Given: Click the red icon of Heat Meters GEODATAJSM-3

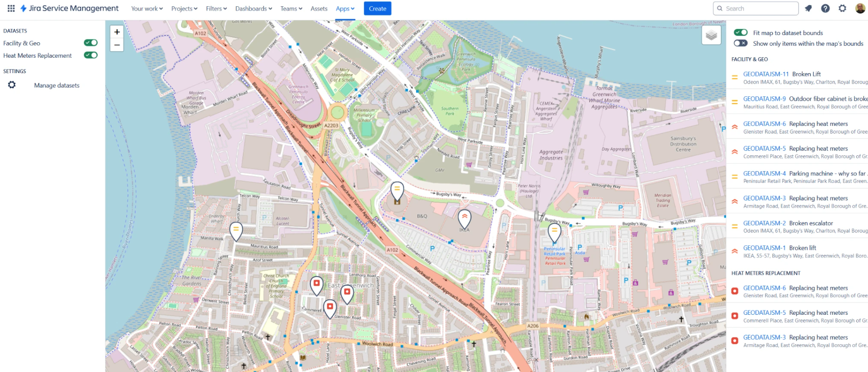Looking at the screenshot, I should pyautogui.click(x=734, y=341).
